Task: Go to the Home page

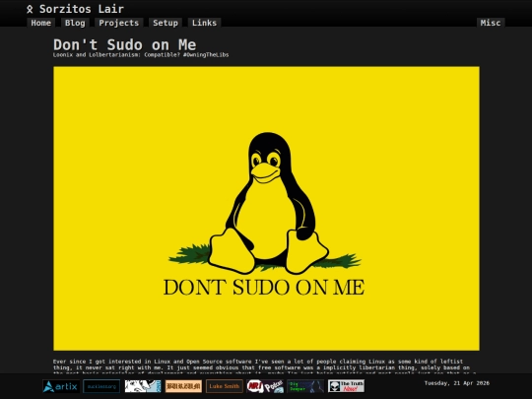Action: (x=41, y=23)
